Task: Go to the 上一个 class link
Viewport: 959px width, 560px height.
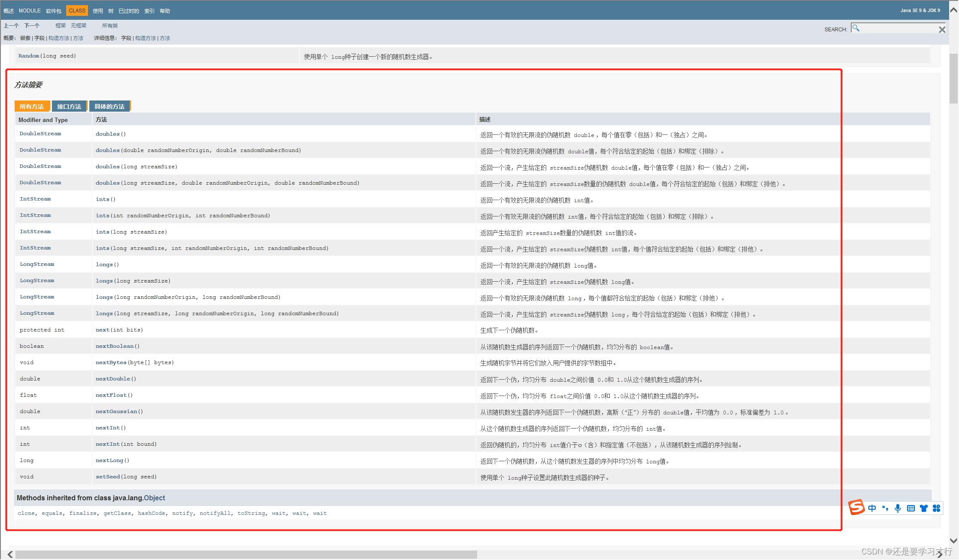Action: pos(11,26)
